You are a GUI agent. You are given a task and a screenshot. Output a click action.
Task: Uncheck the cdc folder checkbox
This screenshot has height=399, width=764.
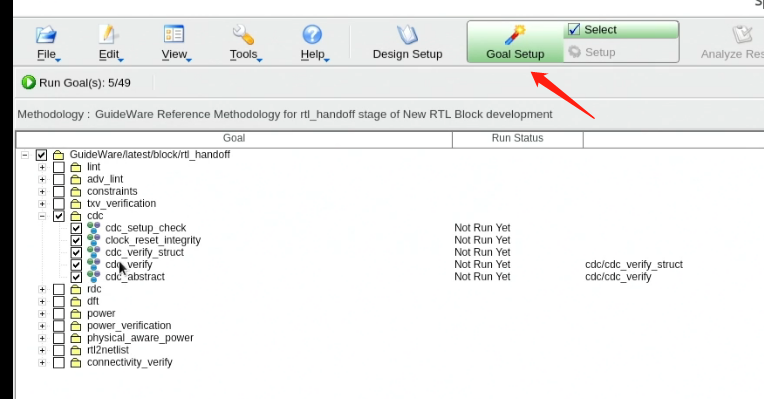coord(58,216)
